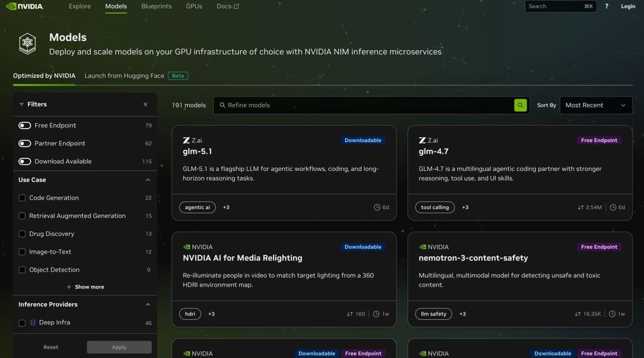Click the Login link
The width and height of the screenshot is (644, 358).
pos(628,6)
